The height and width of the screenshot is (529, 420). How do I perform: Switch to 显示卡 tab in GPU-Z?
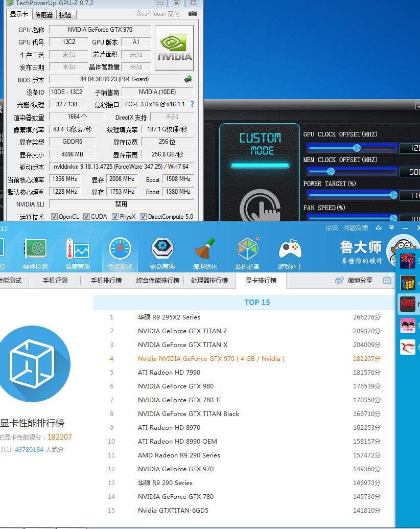click(19, 14)
